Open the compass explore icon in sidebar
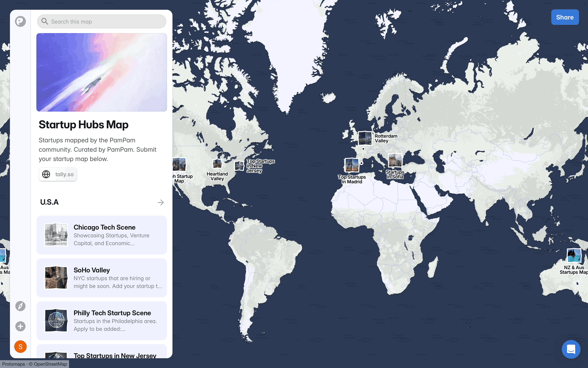 [x=21, y=306]
